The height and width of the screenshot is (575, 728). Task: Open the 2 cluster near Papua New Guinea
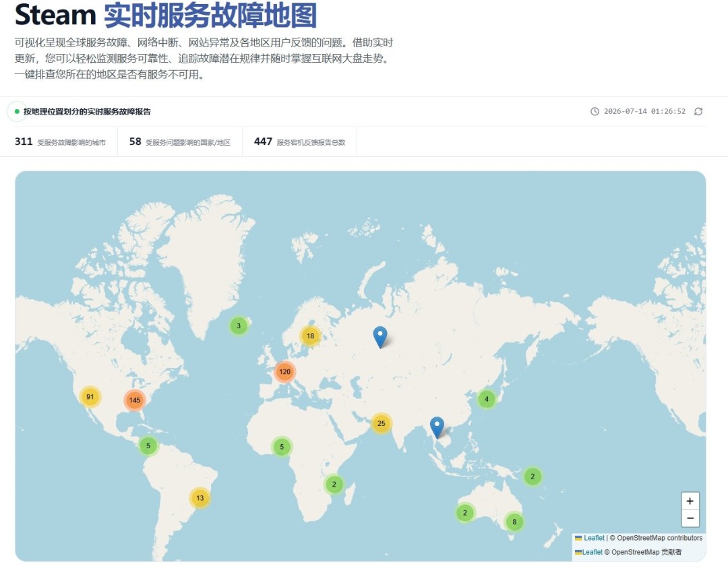point(533,476)
